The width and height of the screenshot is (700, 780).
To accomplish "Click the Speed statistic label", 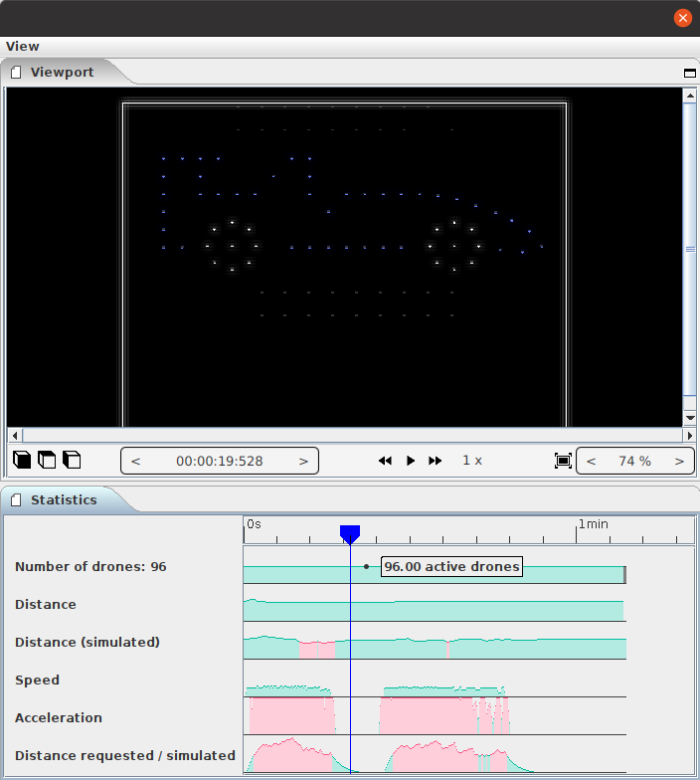I will click(x=37, y=681).
